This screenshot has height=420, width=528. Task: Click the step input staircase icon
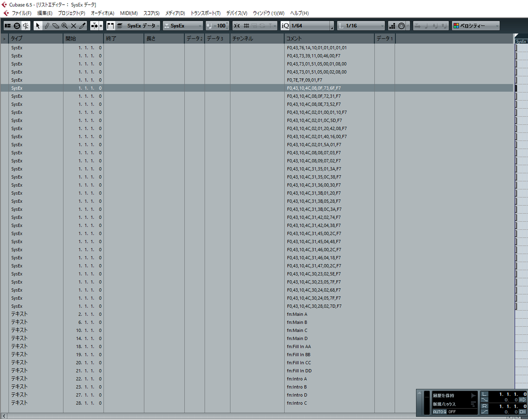[392, 26]
